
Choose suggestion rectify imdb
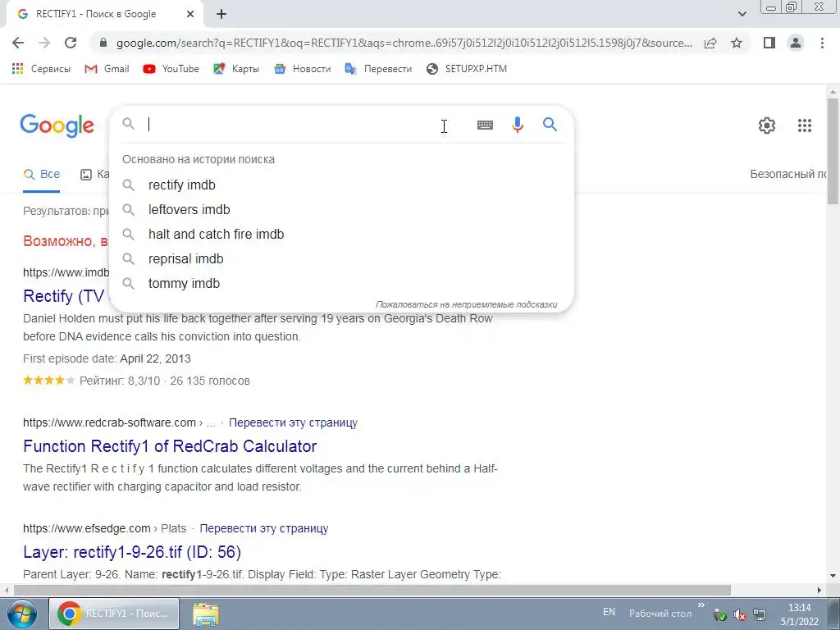(x=342, y=185)
